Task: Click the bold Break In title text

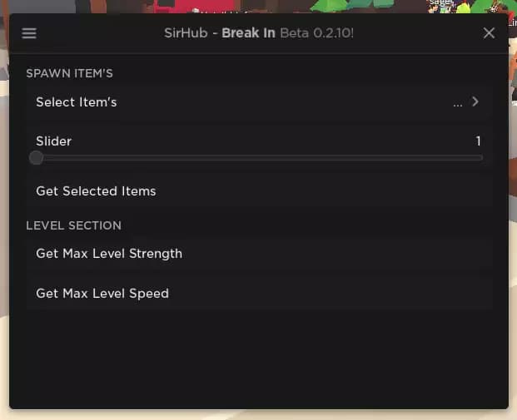Action: (x=248, y=33)
